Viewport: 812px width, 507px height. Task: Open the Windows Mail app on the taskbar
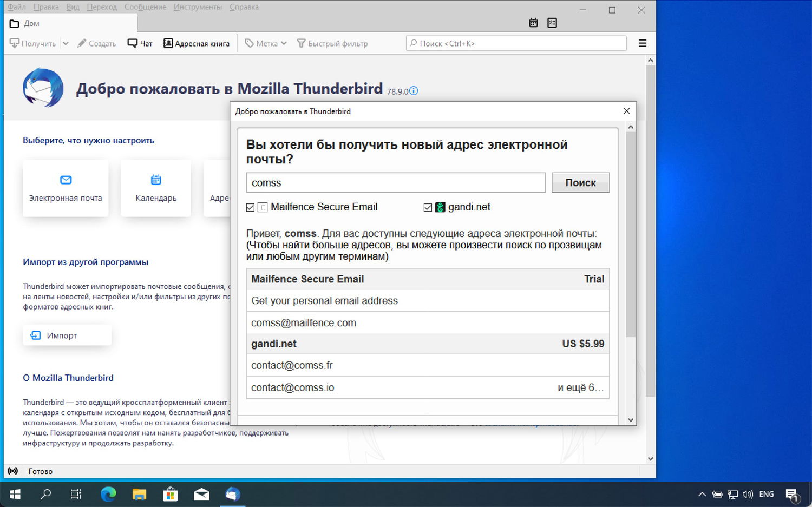coord(201,494)
